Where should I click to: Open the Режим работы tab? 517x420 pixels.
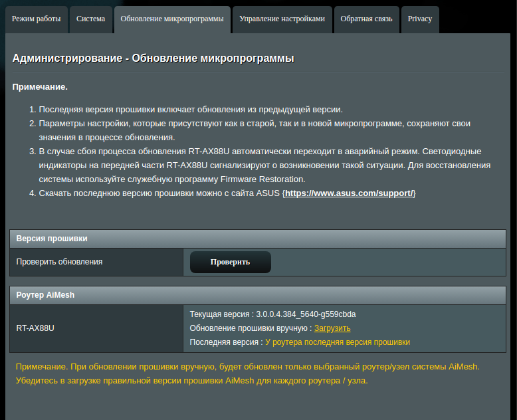(36, 19)
